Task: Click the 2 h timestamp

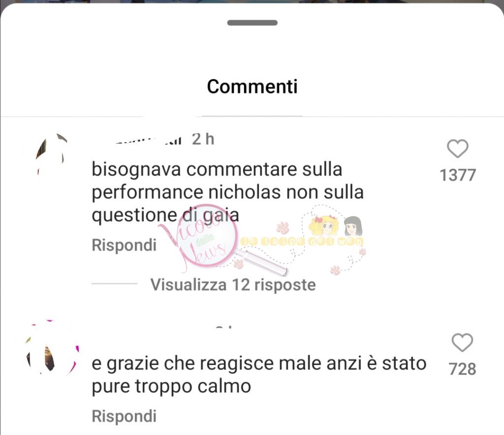Action: pos(203,139)
